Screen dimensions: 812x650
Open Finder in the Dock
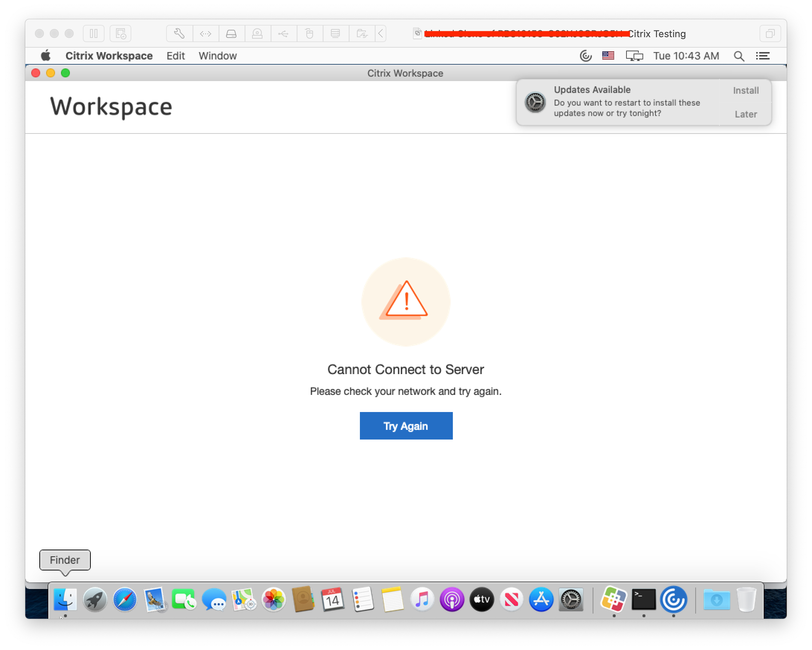coord(65,599)
